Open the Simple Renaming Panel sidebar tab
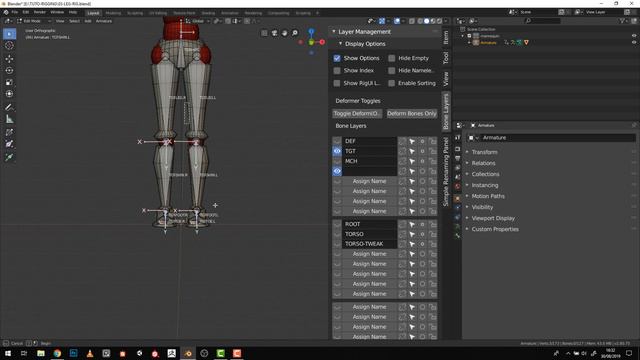This screenshot has height=360, width=640. [446, 171]
